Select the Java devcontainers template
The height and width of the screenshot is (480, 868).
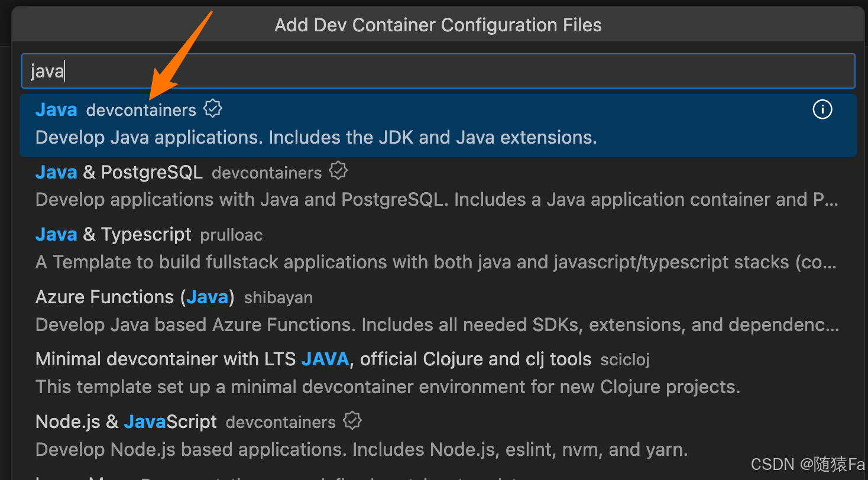(438, 125)
